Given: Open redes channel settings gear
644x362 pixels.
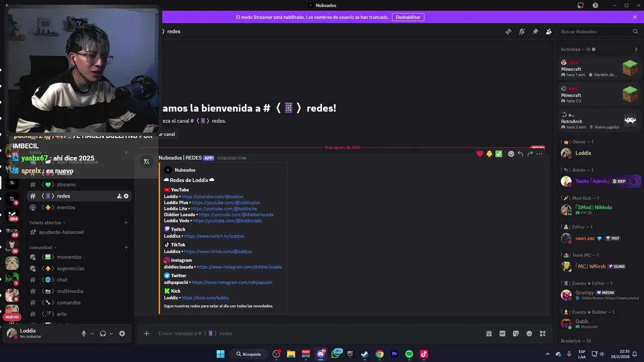Looking at the screenshot, I should 126,196.
